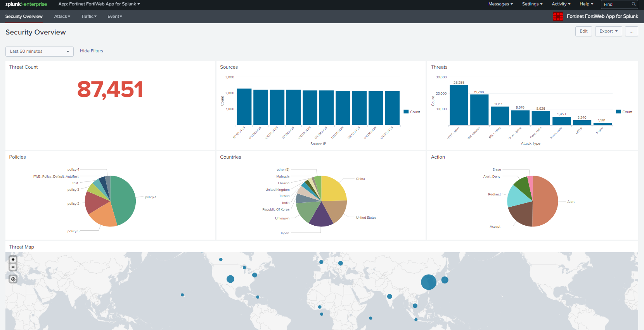Viewport: 644px width, 330px height.
Task: Switch to the Security Overview tab
Action: tap(24, 16)
